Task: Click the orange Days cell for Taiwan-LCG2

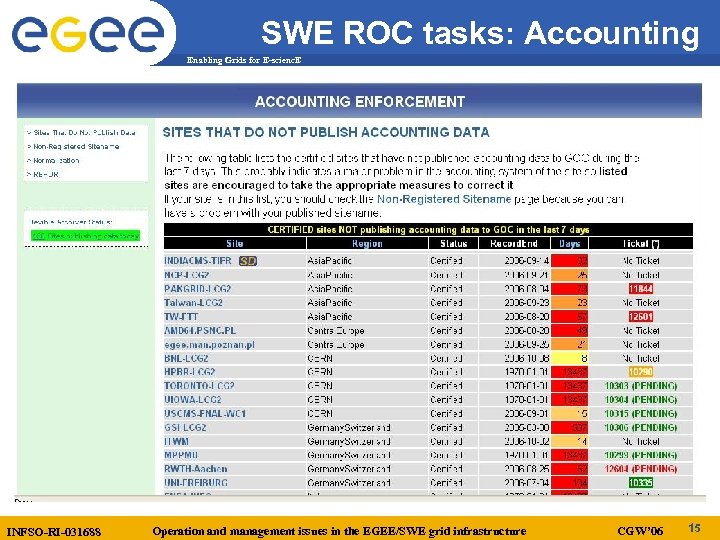Action: coord(569,303)
